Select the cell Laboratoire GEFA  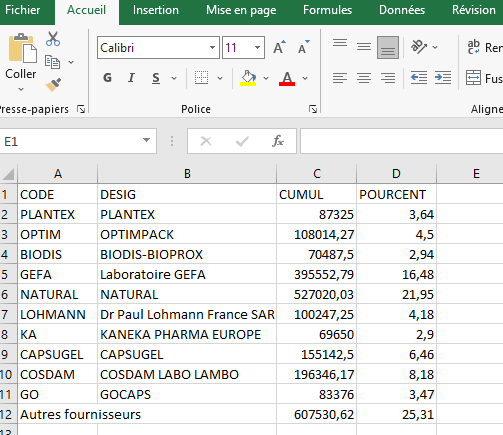[187, 275]
